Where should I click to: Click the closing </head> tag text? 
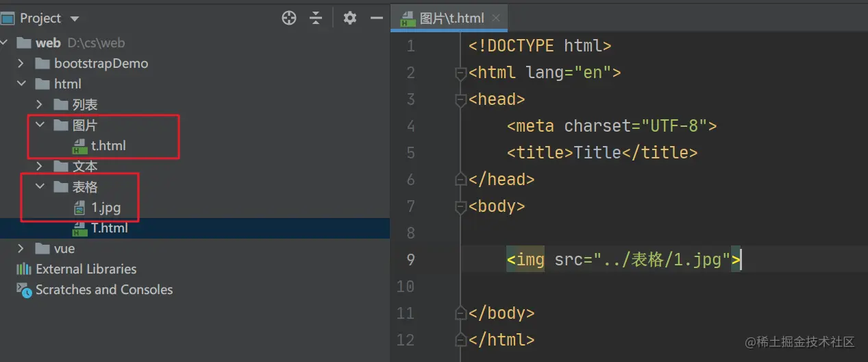(501, 180)
